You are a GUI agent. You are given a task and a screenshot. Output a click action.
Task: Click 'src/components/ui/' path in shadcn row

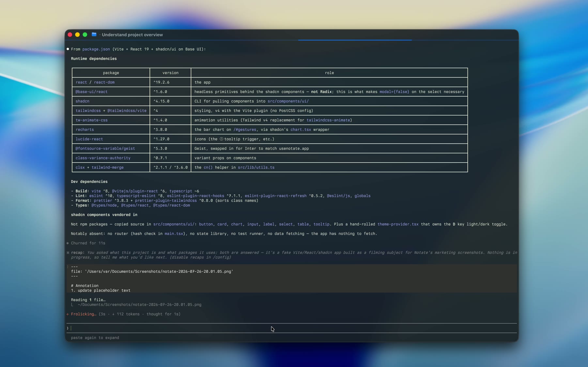click(x=288, y=101)
